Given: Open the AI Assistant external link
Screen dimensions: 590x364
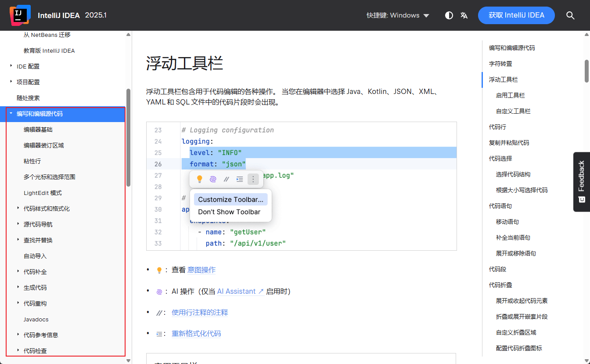Looking at the screenshot, I should [240, 292].
